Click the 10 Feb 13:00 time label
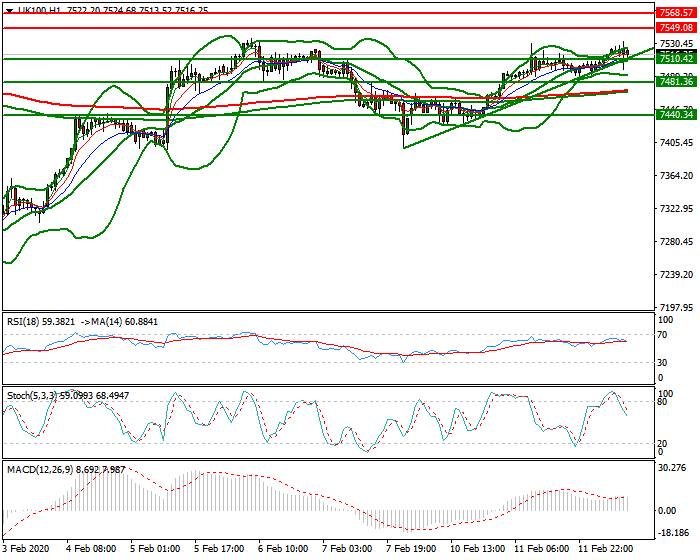 pos(477,548)
